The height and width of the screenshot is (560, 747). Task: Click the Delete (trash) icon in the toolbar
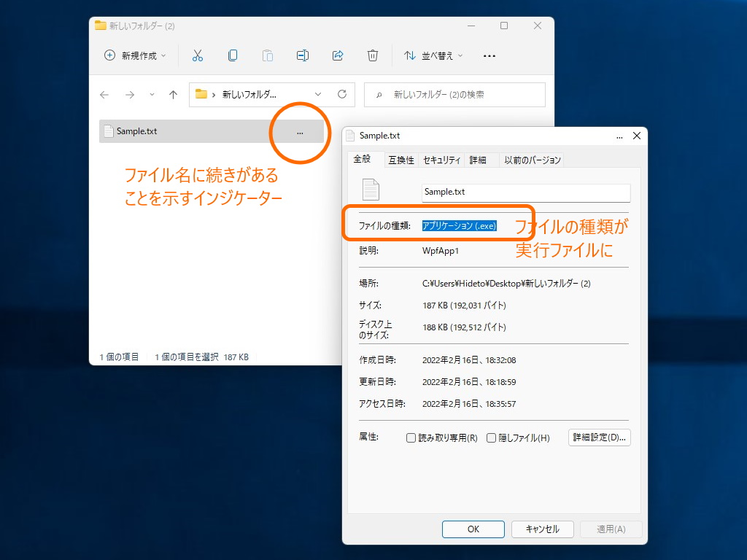372,55
